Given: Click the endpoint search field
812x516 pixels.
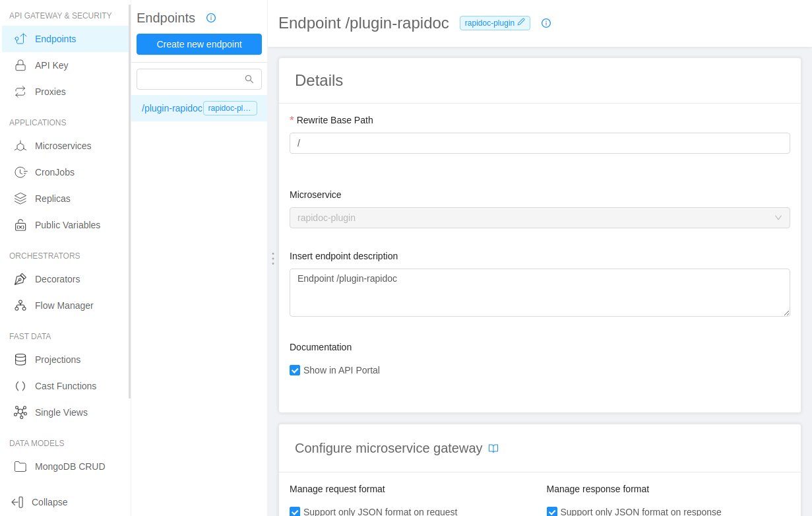Looking at the screenshot, I should 195,79.
